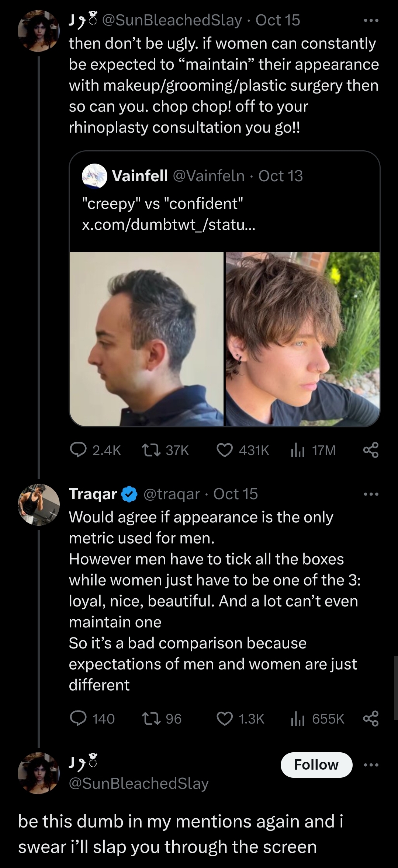
Task: Reply to Traqar's tweet
Action: coord(78,719)
